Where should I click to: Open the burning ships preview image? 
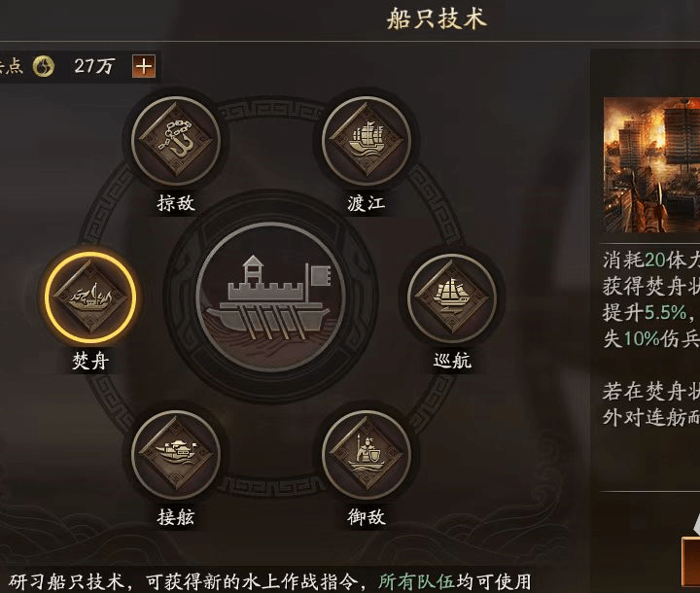(651, 164)
